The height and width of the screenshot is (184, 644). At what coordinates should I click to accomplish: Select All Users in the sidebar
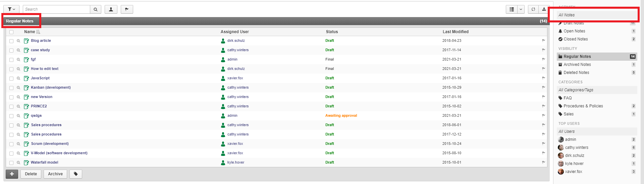coord(597,131)
